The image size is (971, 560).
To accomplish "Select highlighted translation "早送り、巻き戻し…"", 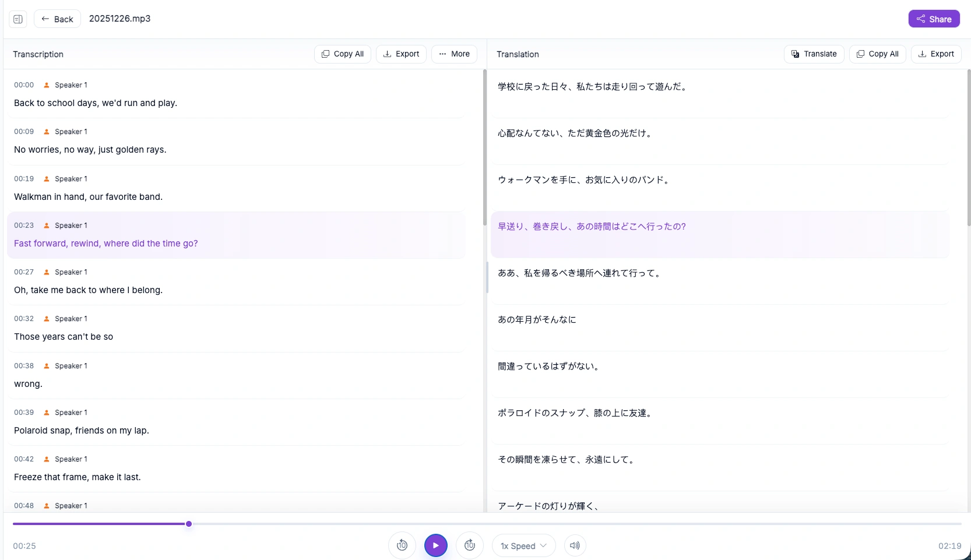I will tap(592, 227).
